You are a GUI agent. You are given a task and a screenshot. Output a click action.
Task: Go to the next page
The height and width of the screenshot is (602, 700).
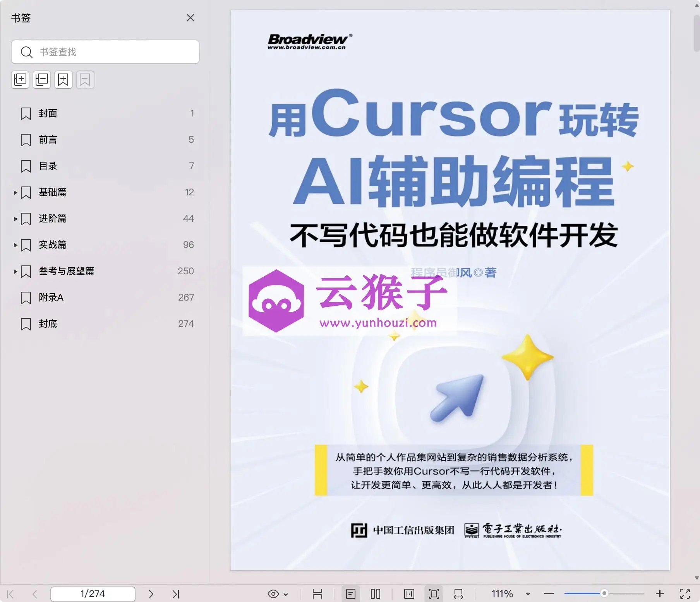(151, 594)
